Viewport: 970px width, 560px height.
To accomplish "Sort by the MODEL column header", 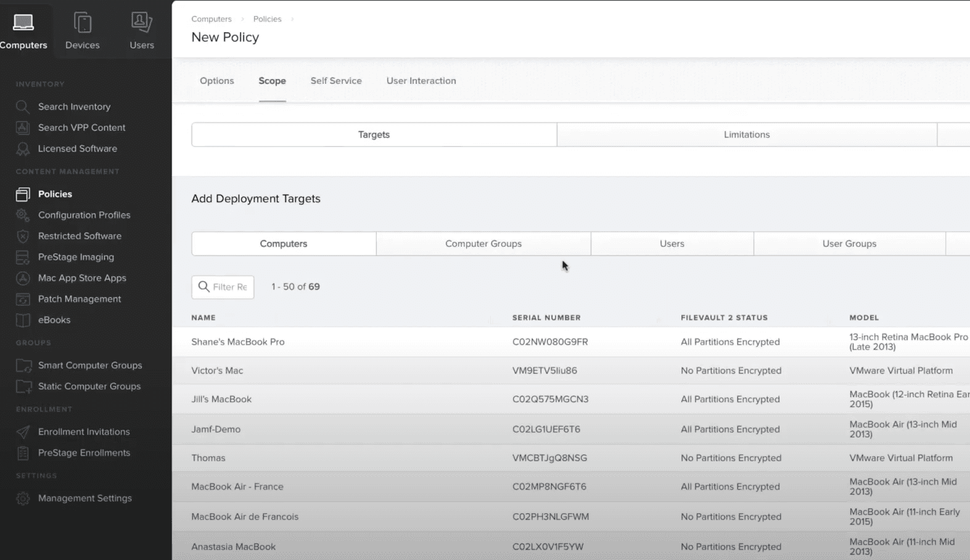I will (864, 318).
